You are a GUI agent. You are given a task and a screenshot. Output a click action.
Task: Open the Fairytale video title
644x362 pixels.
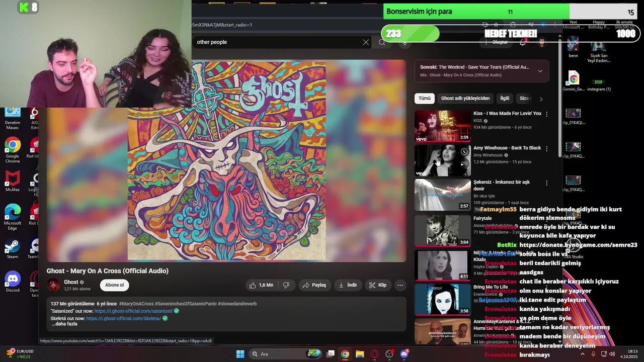pyautogui.click(x=482, y=218)
